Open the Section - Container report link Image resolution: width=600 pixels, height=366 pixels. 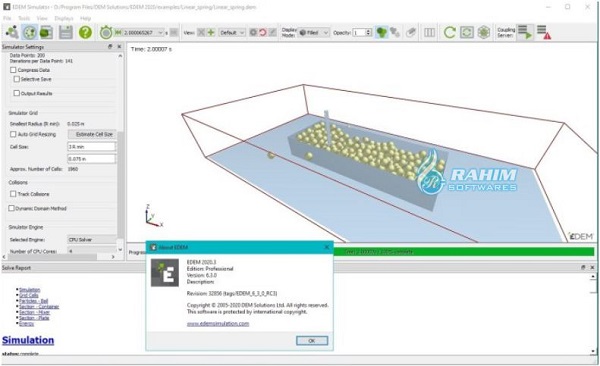click(39, 307)
